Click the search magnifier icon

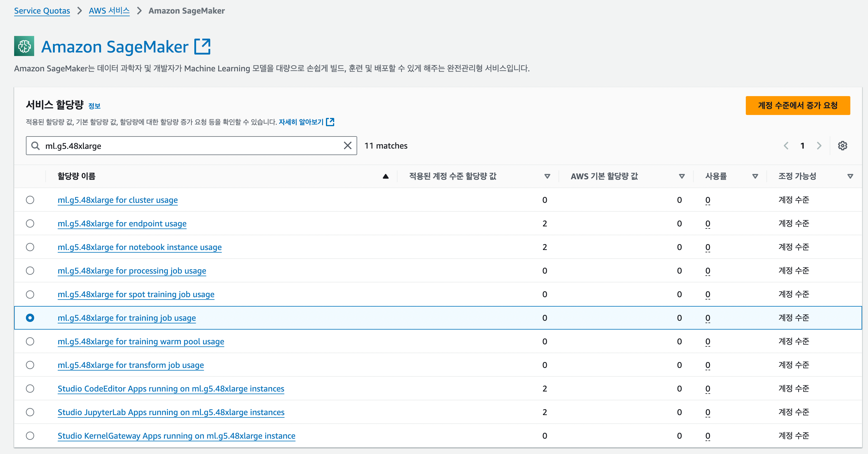click(35, 146)
